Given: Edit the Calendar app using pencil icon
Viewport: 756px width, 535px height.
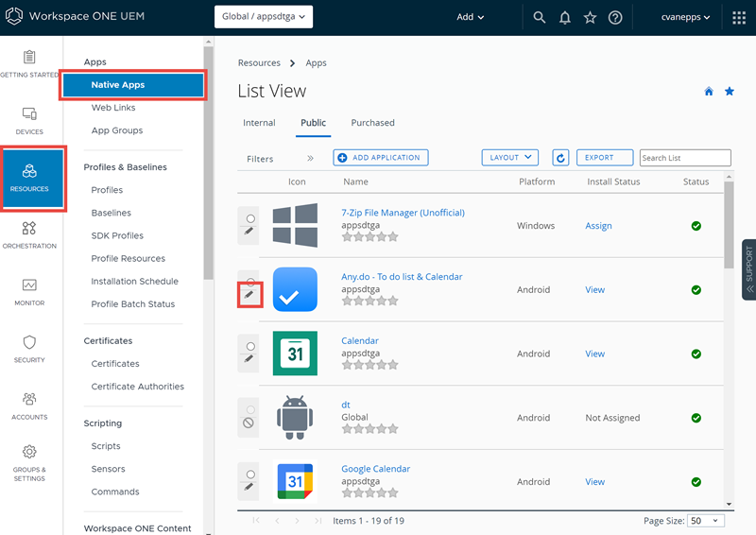Looking at the screenshot, I should pos(249,359).
